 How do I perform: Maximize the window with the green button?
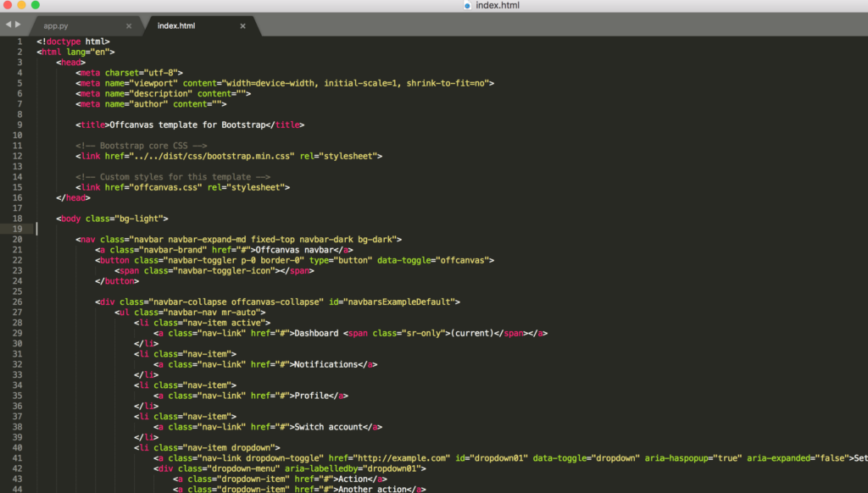click(x=36, y=5)
